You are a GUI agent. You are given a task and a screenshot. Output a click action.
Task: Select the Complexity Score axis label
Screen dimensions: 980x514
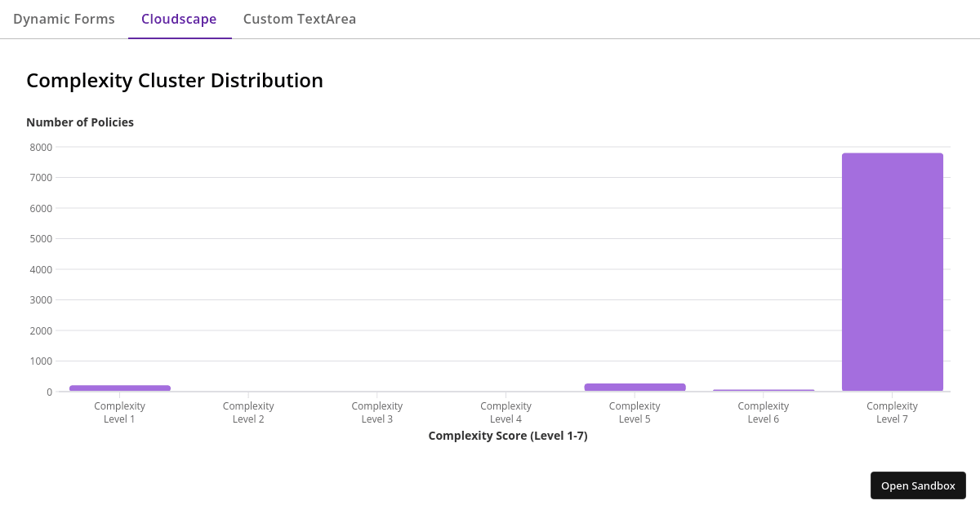pos(508,435)
